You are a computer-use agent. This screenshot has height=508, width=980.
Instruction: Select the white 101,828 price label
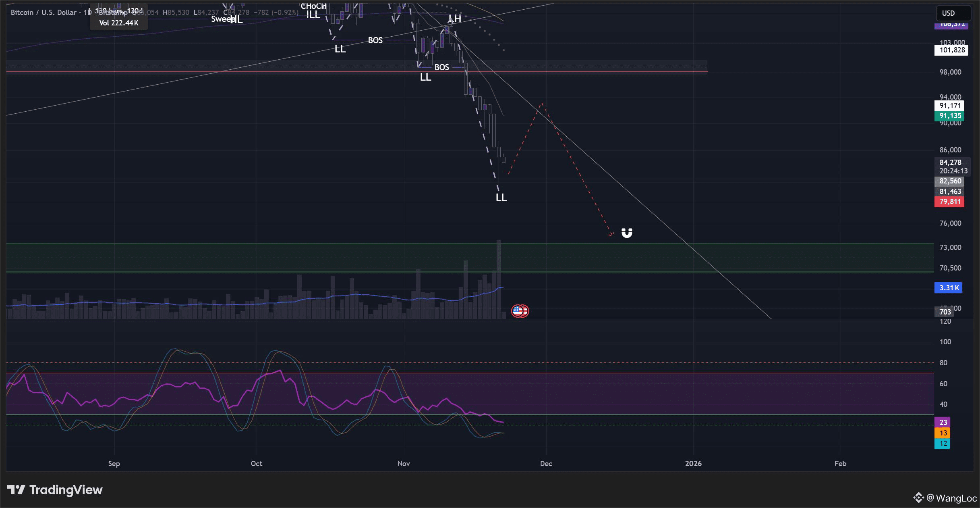coord(951,50)
